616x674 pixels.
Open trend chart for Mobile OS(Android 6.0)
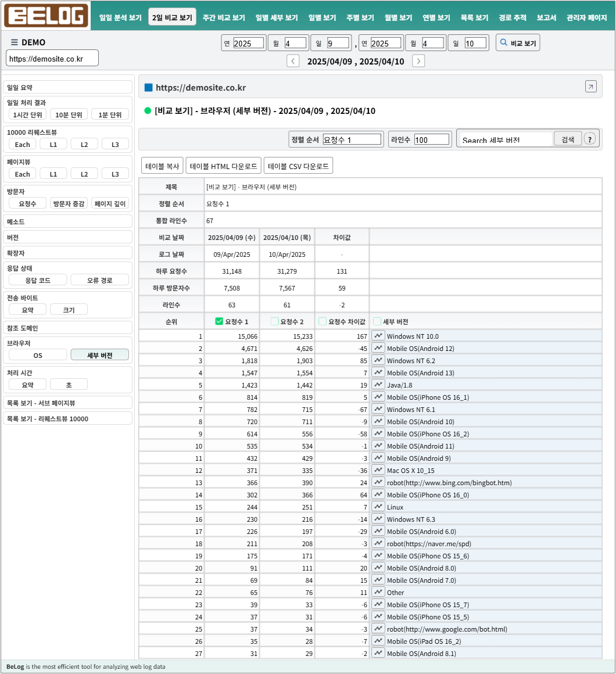point(378,531)
